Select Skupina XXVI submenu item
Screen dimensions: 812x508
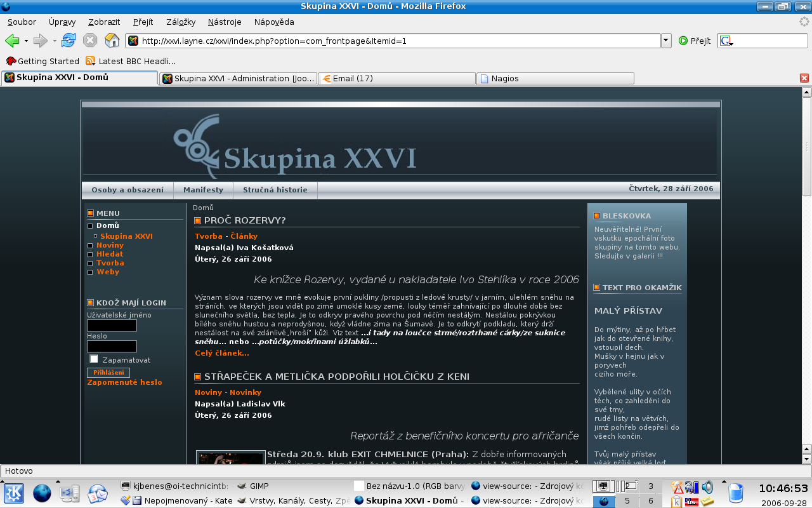(x=126, y=236)
